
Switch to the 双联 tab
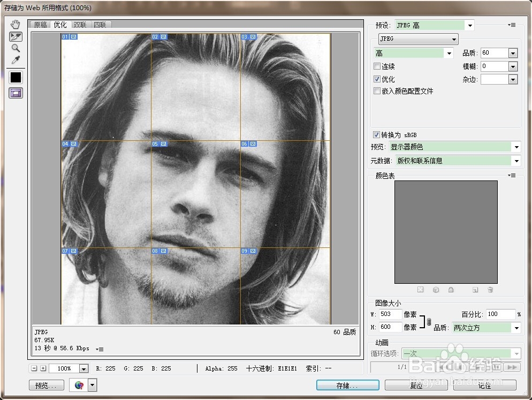(x=80, y=25)
